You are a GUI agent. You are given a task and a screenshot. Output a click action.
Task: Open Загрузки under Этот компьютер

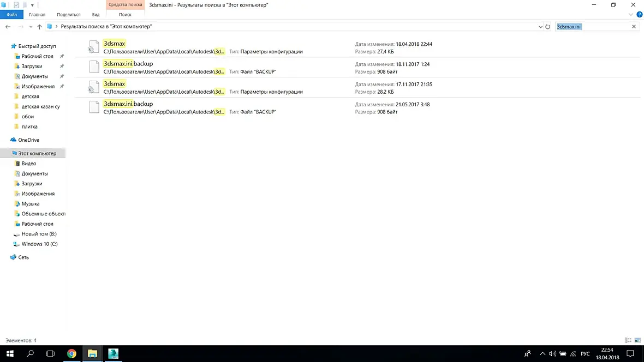[x=32, y=184]
